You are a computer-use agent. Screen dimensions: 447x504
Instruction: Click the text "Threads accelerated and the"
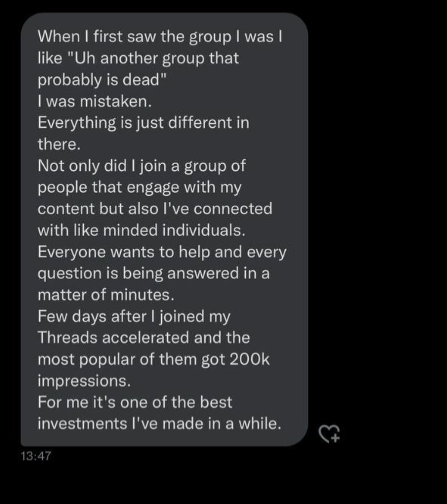144,338
